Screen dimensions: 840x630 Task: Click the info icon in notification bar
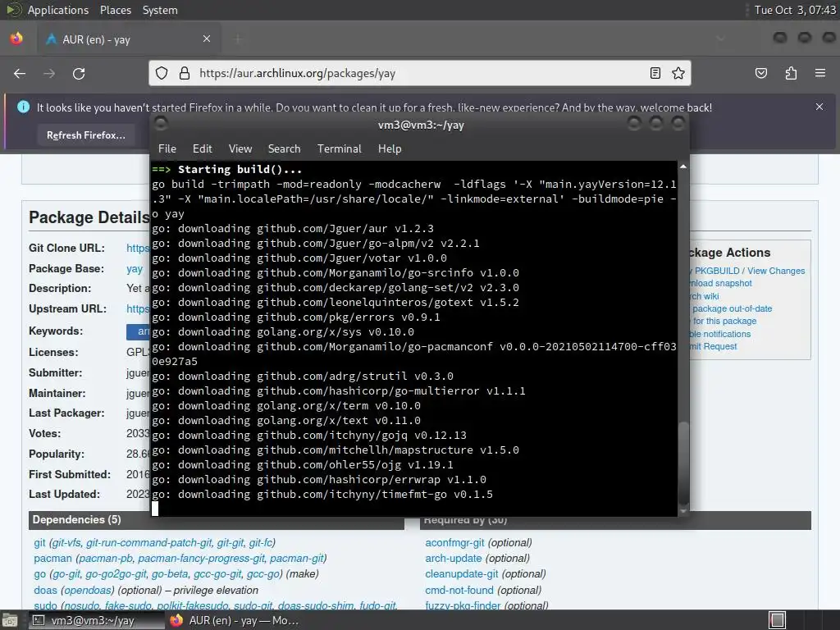(x=24, y=107)
